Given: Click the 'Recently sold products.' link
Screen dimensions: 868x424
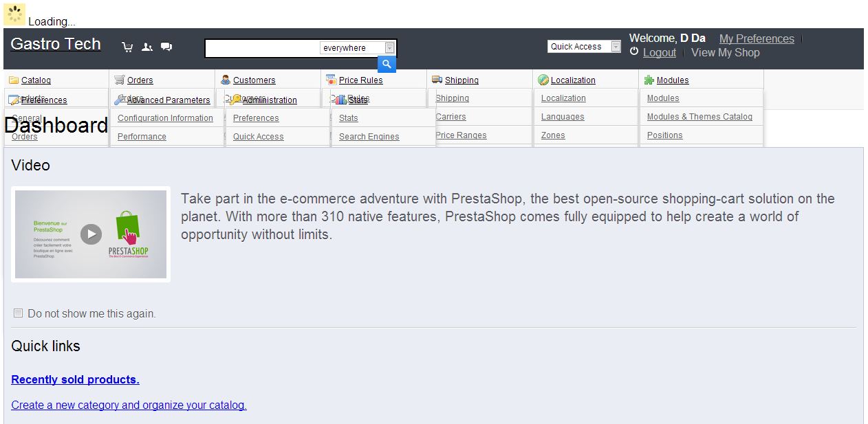Looking at the screenshot, I should (x=75, y=379).
